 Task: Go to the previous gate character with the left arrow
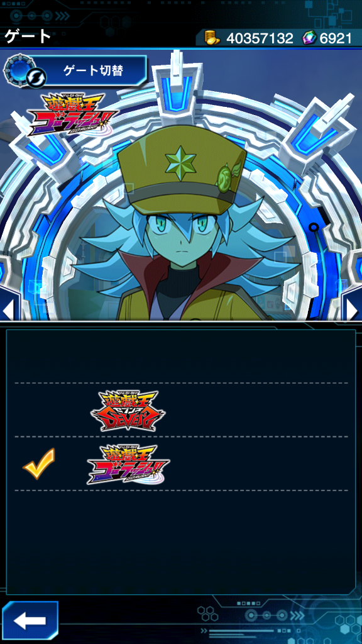[x=8, y=309]
